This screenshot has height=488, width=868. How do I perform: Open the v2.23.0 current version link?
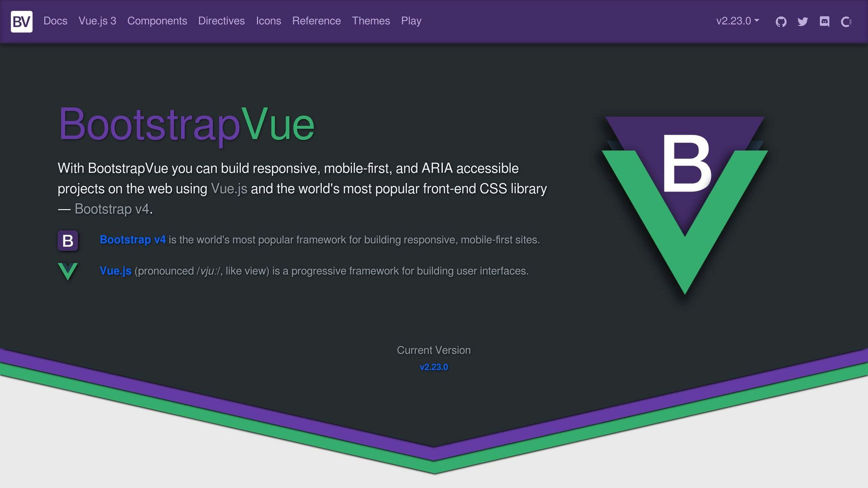(434, 367)
